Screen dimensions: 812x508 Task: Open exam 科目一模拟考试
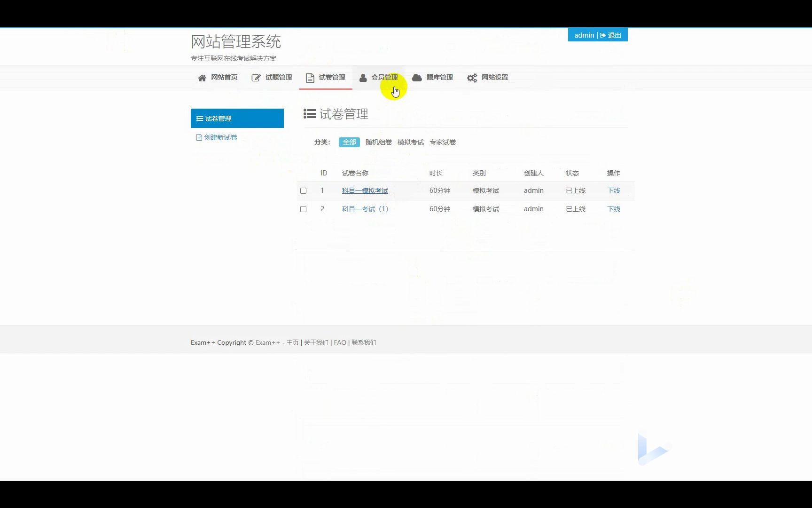(x=365, y=190)
